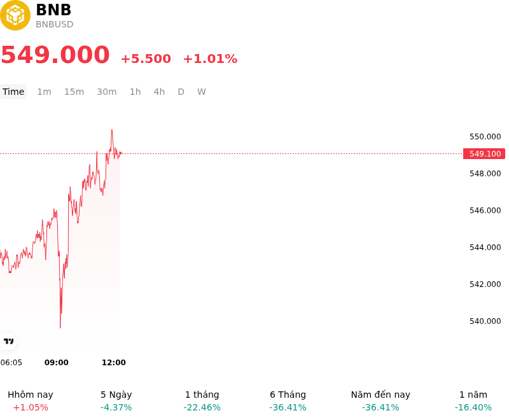Show 5 Ngày performance range
This screenshot has width=509, height=420.
(116, 401)
